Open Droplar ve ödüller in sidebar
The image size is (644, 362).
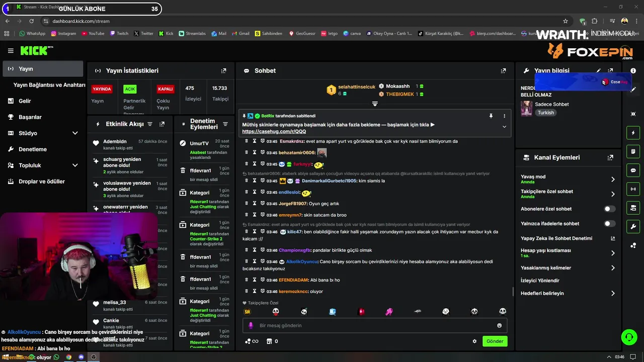(42, 182)
